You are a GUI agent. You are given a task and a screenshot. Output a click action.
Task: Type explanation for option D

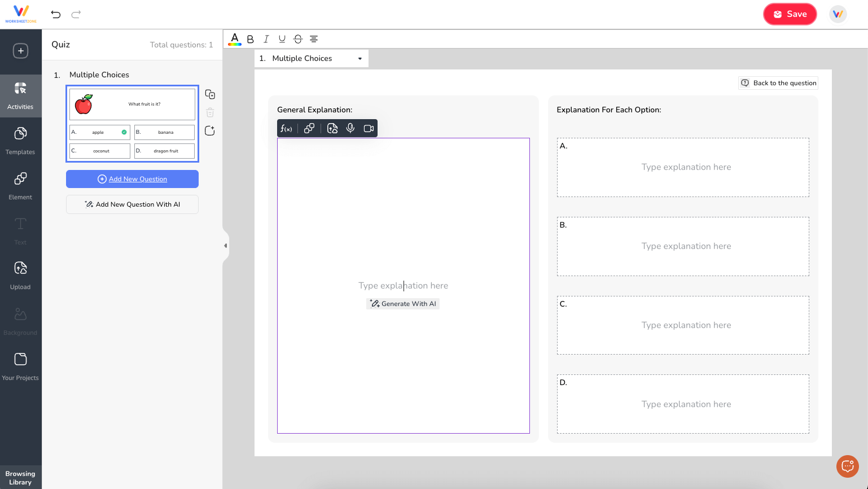coord(683,404)
